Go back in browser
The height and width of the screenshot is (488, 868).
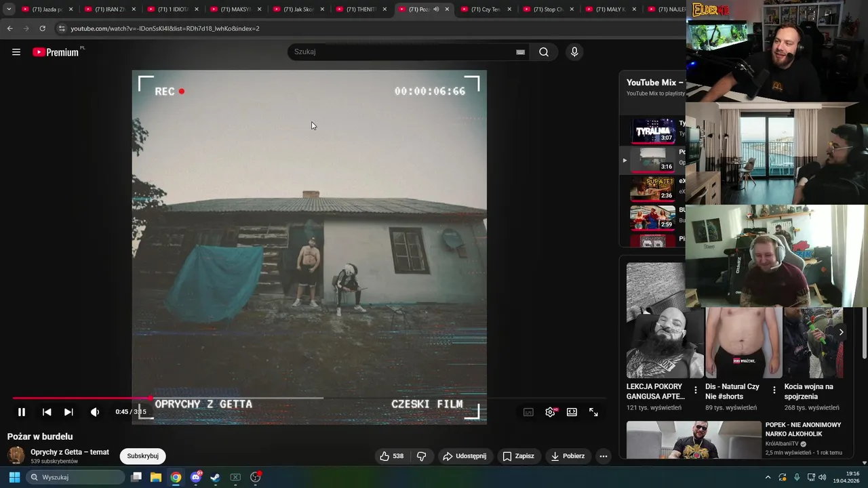pos(9,28)
